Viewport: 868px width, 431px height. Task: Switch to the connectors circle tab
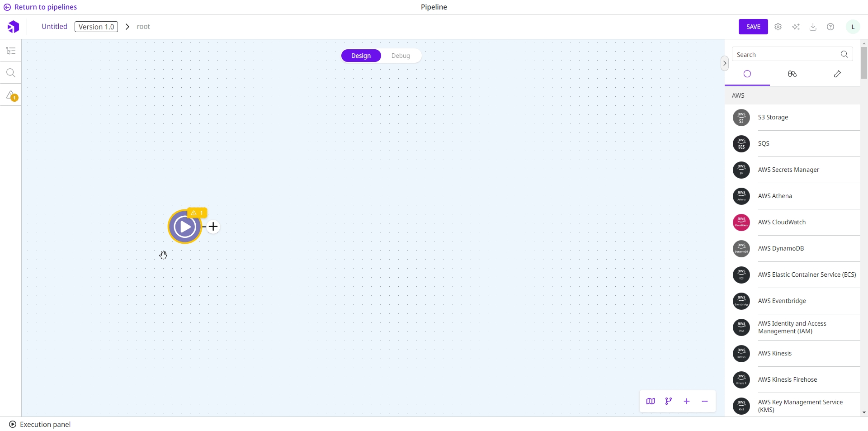pos(747,74)
